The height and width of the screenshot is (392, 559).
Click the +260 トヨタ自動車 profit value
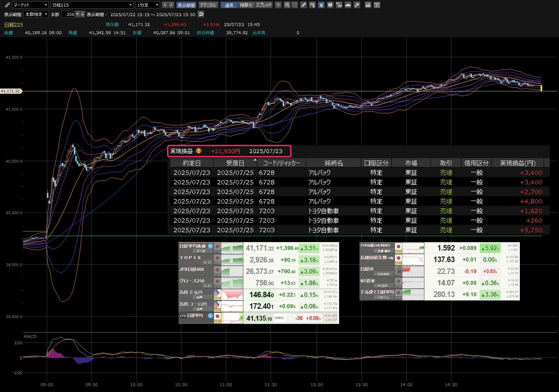[534, 221]
